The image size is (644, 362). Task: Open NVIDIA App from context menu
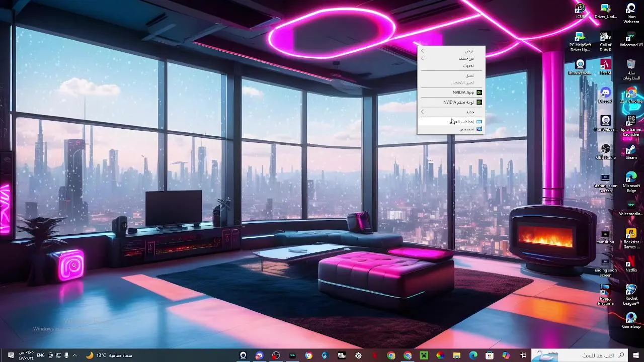451,93
